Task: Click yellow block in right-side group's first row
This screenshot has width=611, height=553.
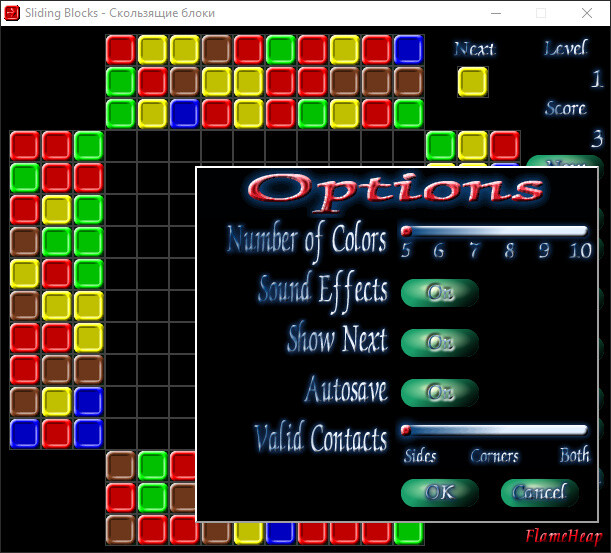Action: click(473, 146)
